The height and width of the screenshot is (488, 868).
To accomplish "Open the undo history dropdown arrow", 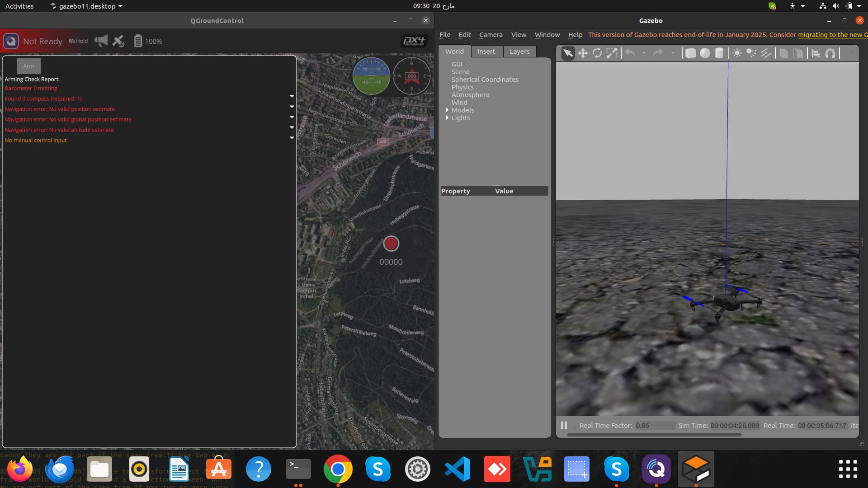I will coord(644,53).
